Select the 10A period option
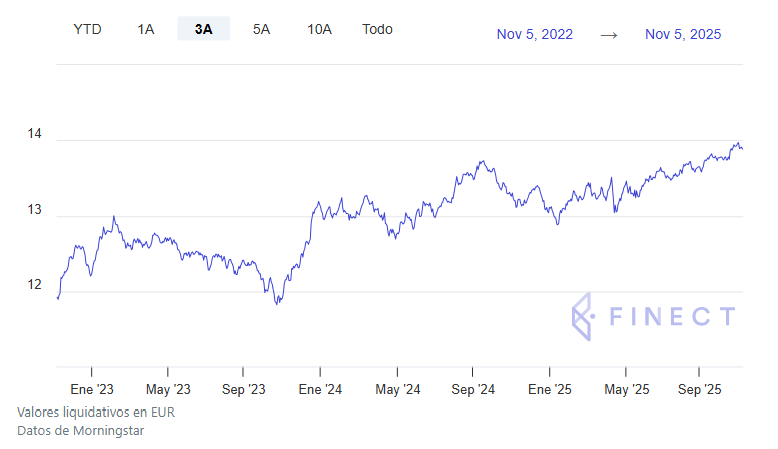The height and width of the screenshot is (449, 778). 319,29
